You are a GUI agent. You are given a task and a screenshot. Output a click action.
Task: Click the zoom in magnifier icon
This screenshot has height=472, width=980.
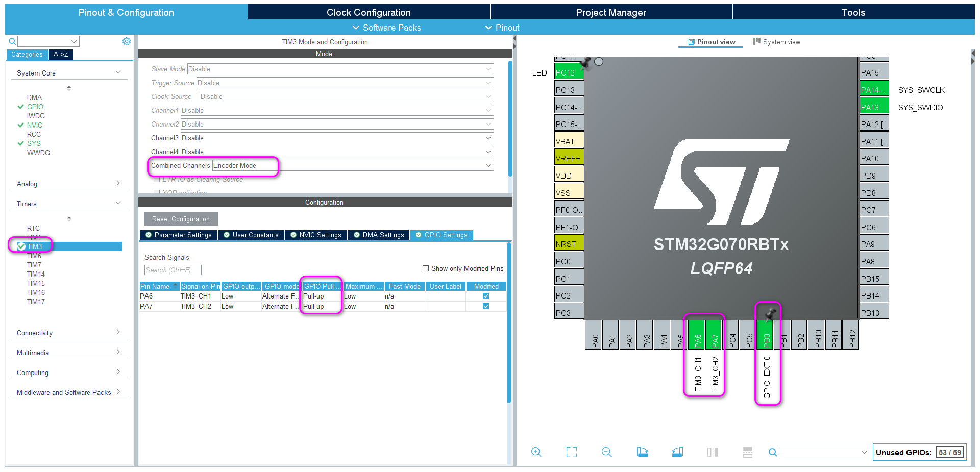pos(536,452)
